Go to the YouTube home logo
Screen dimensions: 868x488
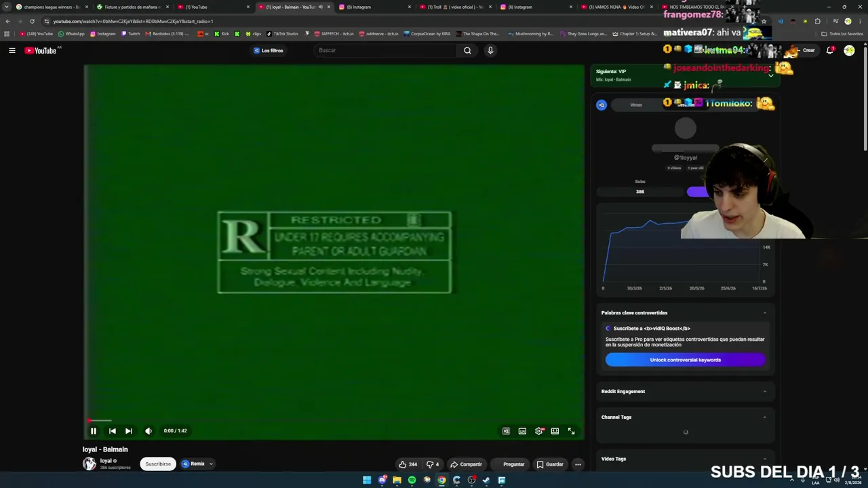[x=41, y=50]
